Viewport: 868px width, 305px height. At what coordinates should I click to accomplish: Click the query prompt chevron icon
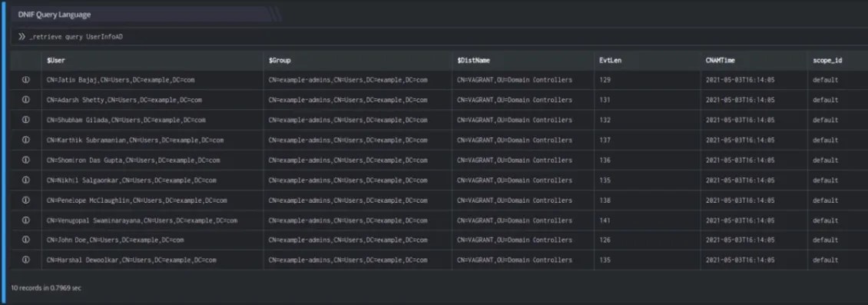click(22, 37)
